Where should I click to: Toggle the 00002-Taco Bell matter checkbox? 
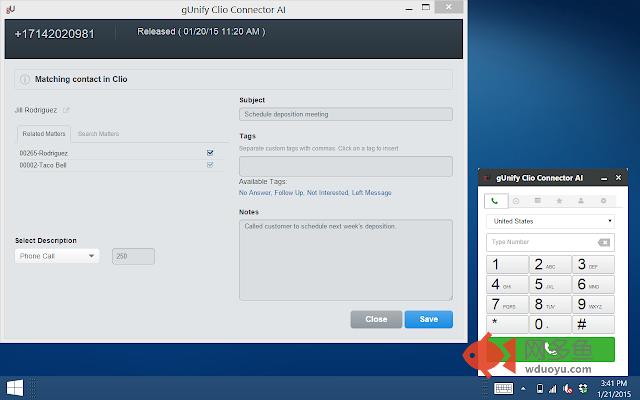[210, 165]
